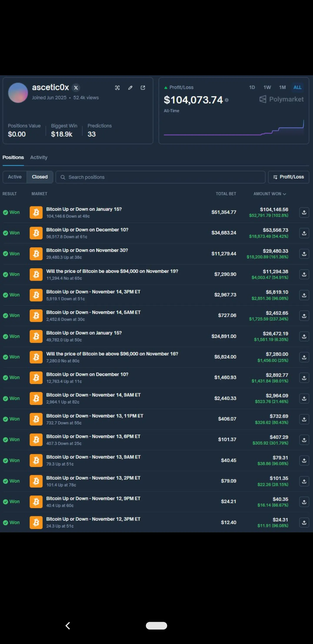The height and width of the screenshot is (644, 313).
Task: Open Bitcoin Up or Down November 12, 9PM market
Action: click(x=93, y=498)
